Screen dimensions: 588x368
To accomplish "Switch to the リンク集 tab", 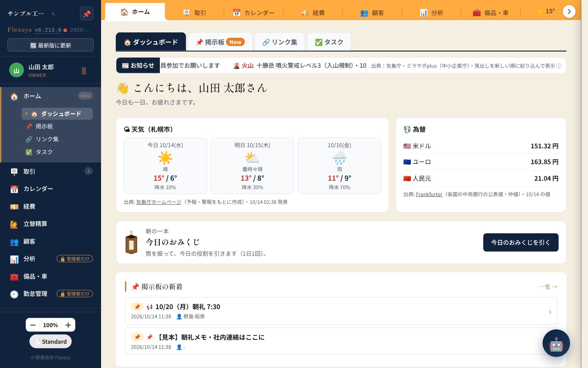I will pos(280,42).
